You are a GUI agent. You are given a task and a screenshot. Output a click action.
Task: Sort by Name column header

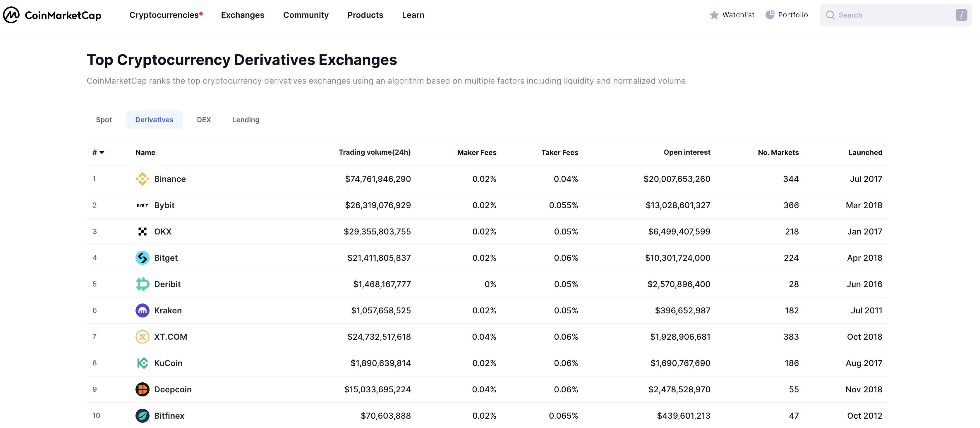click(x=145, y=152)
